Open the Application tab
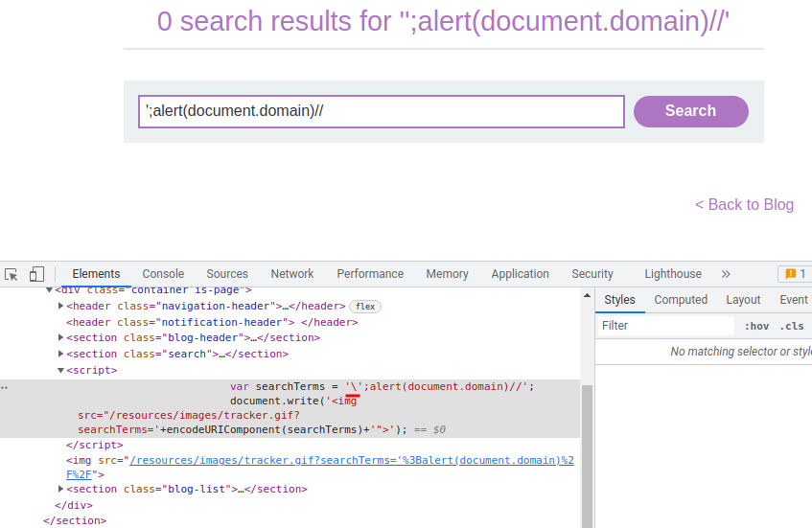The width and height of the screenshot is (812, 528). (x=520, y=274)
